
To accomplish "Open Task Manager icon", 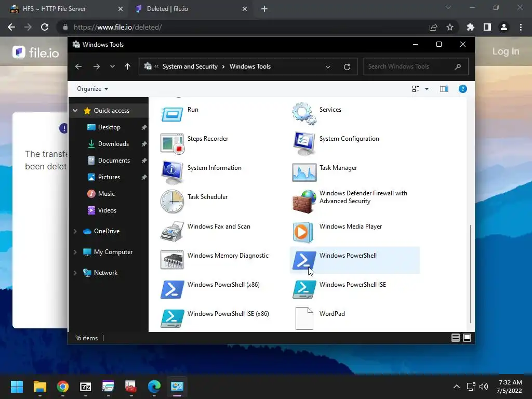I will tap(304, 172).
